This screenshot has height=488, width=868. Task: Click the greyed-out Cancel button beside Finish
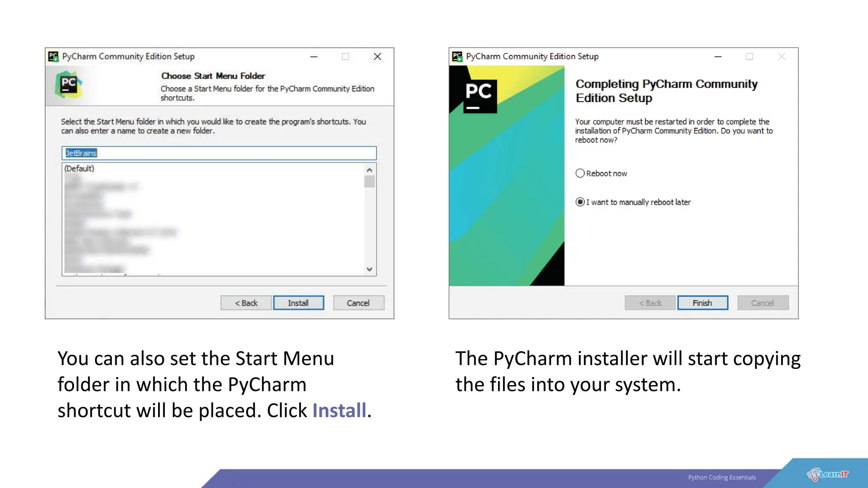click(x=762, y=303)
